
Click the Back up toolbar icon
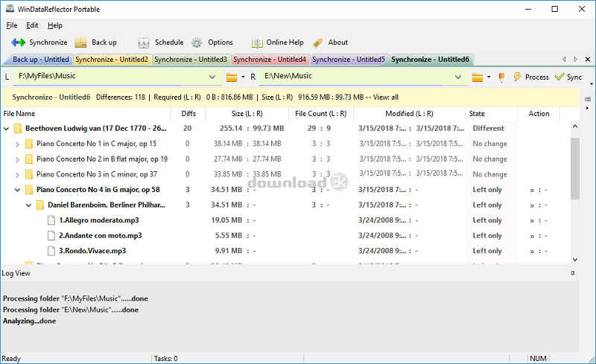click(x=81, y=42)
